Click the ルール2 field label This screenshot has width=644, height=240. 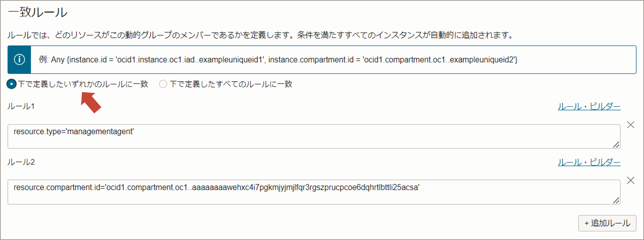(x=21, y=162)
